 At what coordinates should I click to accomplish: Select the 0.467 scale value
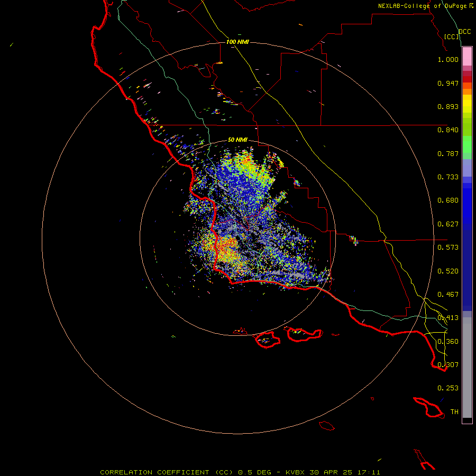point(448,295)
